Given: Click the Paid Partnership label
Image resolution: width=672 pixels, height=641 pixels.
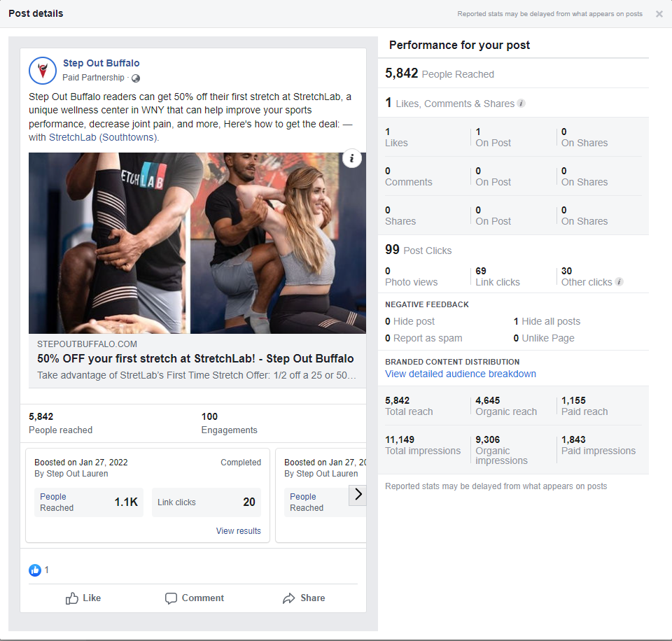Looking at the screenshot, I should click(93, 78).
